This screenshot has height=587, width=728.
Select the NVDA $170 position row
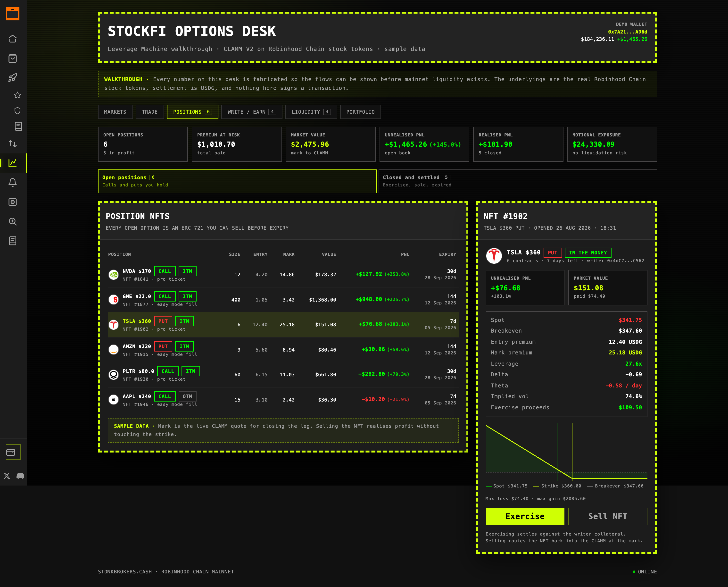[x=283, y=275]
